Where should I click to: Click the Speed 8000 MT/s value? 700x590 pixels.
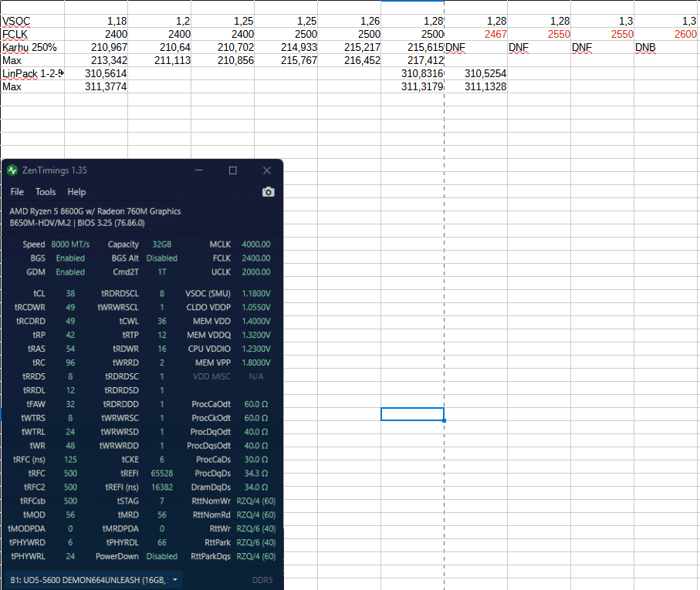[x=70, y=244]
